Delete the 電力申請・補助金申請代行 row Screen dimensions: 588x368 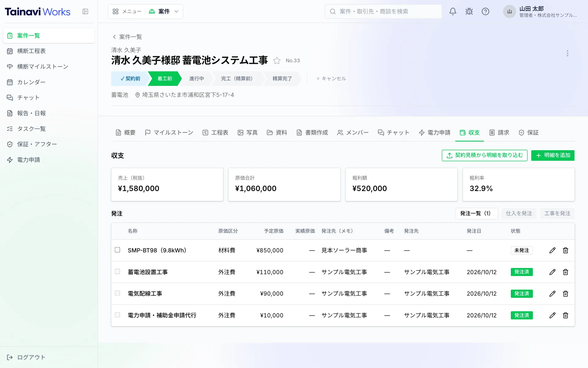click(x=566, y=315)
